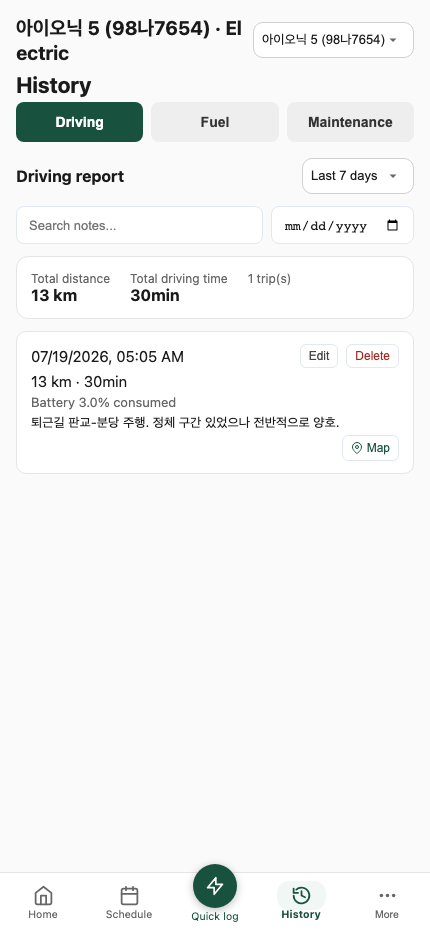Open the More three-dots icon
430x932 pixels.
(x=387, y=896)
